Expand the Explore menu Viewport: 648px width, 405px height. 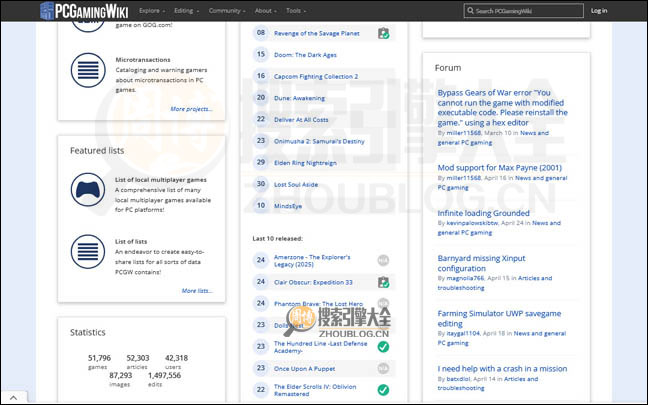click(x=152, y=11)
